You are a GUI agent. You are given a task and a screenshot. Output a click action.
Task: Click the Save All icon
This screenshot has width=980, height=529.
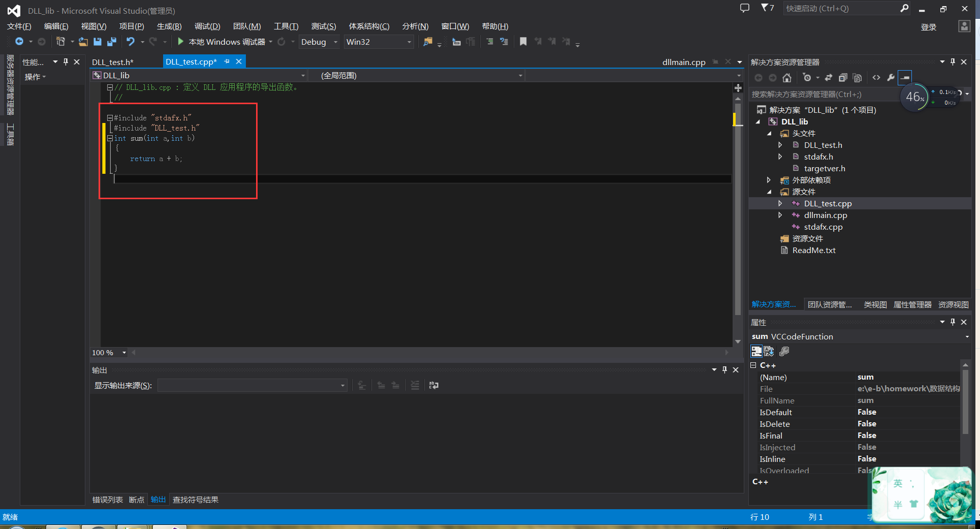112,42
